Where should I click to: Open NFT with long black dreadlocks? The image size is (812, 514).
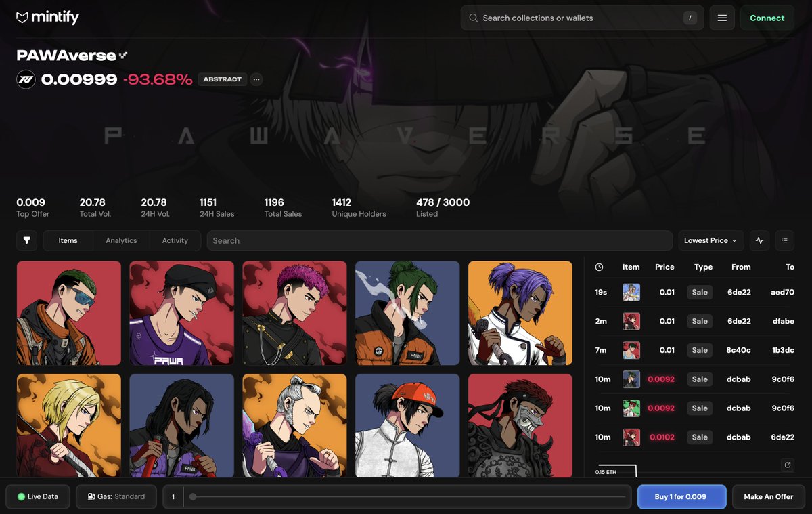(182, 425)
